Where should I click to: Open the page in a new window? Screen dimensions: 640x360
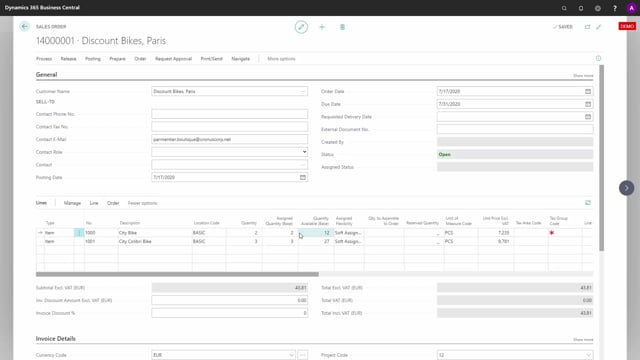587,27
